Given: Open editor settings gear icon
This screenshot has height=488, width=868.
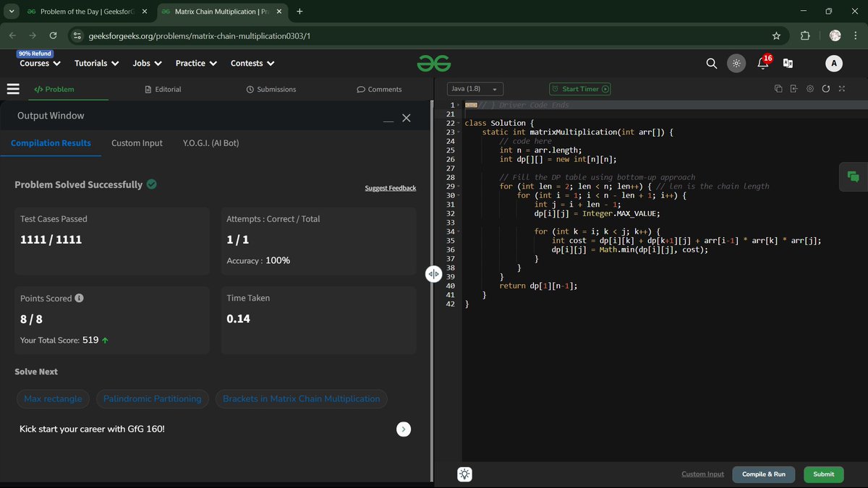Looking at the screenshot, I should (x=810, y=89).
